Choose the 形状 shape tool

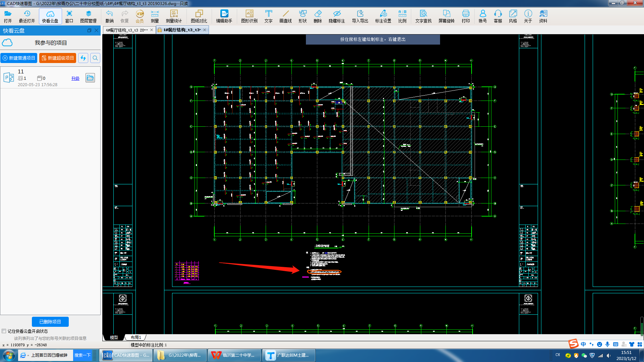(x=303, y=16)
